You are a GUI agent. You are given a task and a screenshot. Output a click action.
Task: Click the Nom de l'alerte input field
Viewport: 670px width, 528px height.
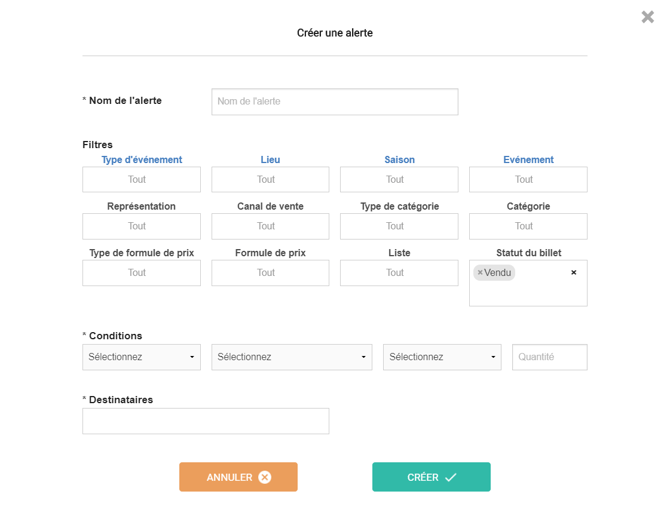coord(334,101)
